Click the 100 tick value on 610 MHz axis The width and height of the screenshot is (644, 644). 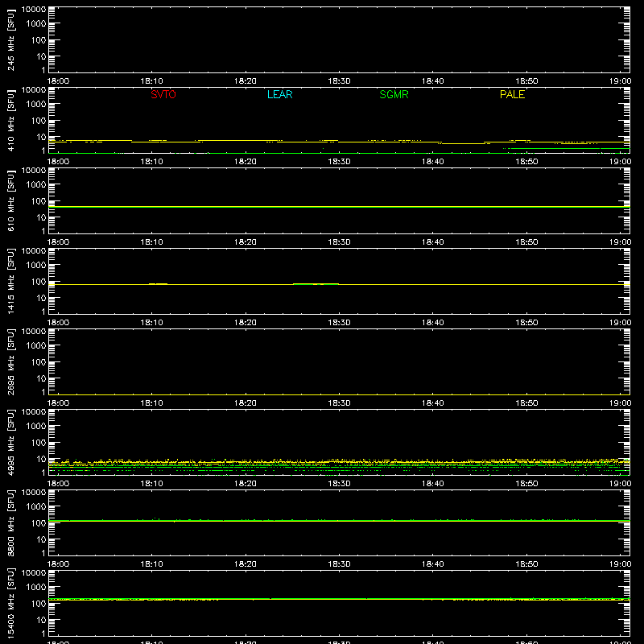click(x=39, y=201)
